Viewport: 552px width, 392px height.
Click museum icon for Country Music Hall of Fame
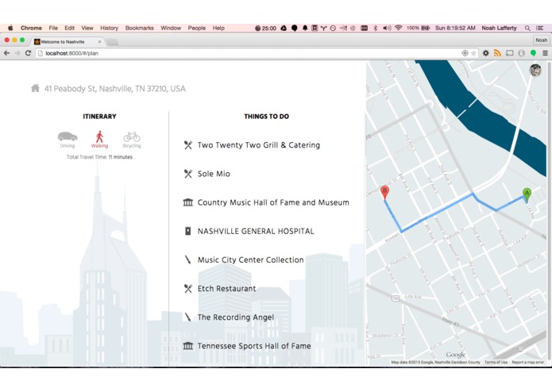pyautogui.click(x=188, y=202)
